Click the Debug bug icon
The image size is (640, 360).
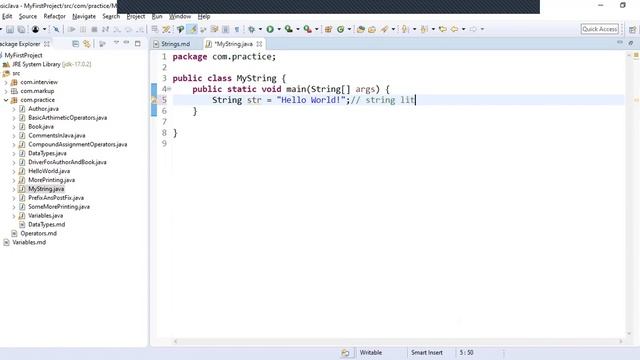251,29
